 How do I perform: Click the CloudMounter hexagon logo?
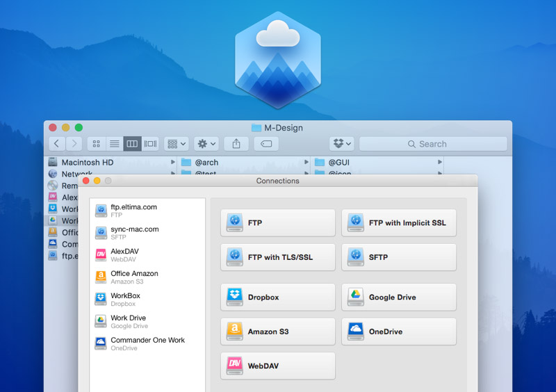point(278,60)
